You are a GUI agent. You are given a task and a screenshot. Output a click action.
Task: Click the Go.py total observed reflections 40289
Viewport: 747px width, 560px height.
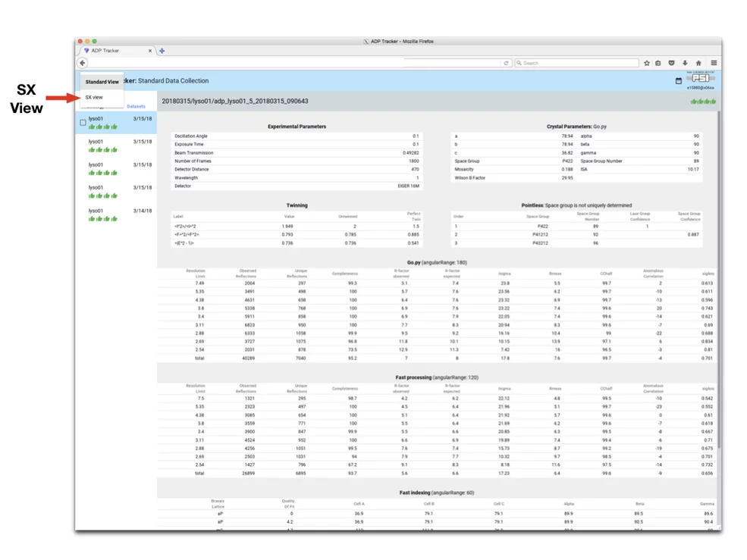tap(249, 358)
